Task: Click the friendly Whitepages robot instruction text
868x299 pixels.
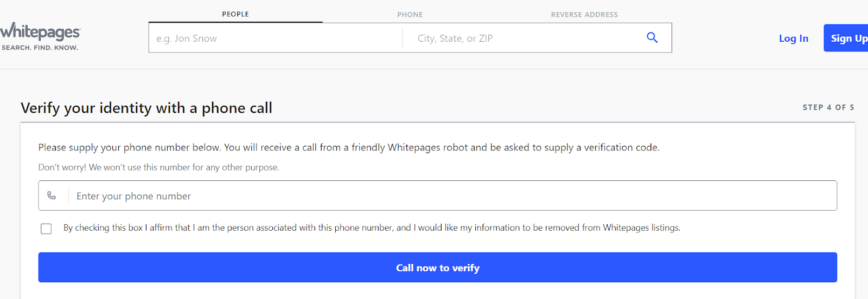Action: pos(349,147)
